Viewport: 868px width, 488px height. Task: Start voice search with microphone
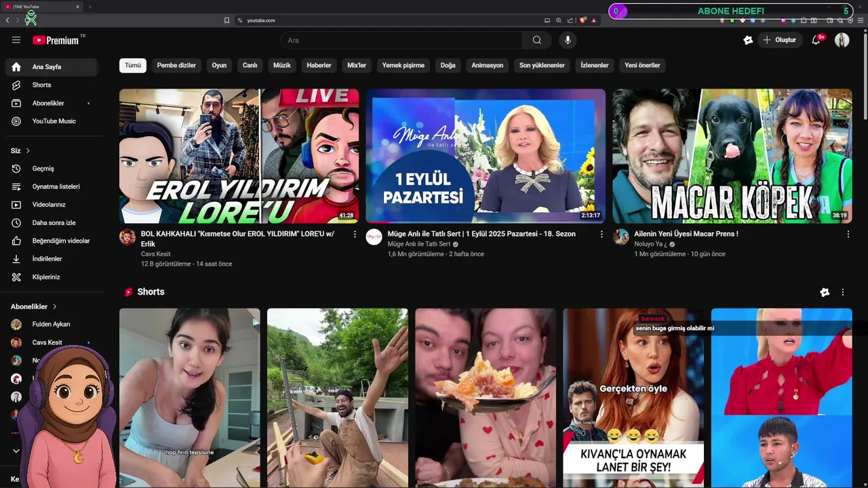pos(568,40)
